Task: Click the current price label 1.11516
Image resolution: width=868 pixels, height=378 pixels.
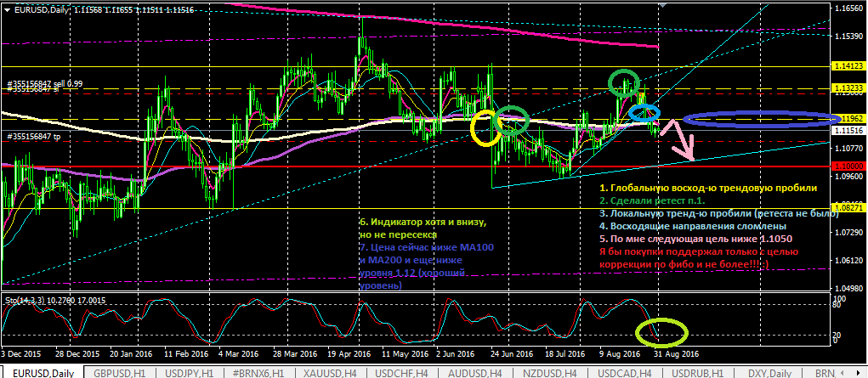Action: [850, 130]
